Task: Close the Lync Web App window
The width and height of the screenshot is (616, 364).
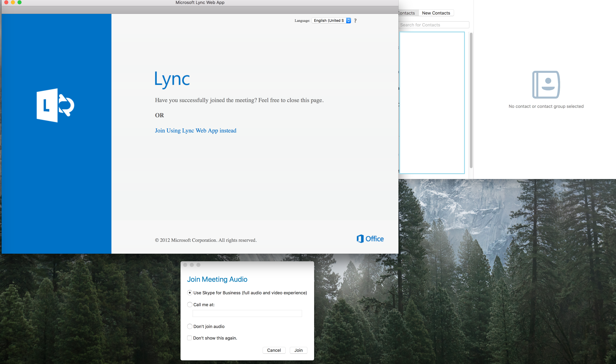Action: [6, 2]
